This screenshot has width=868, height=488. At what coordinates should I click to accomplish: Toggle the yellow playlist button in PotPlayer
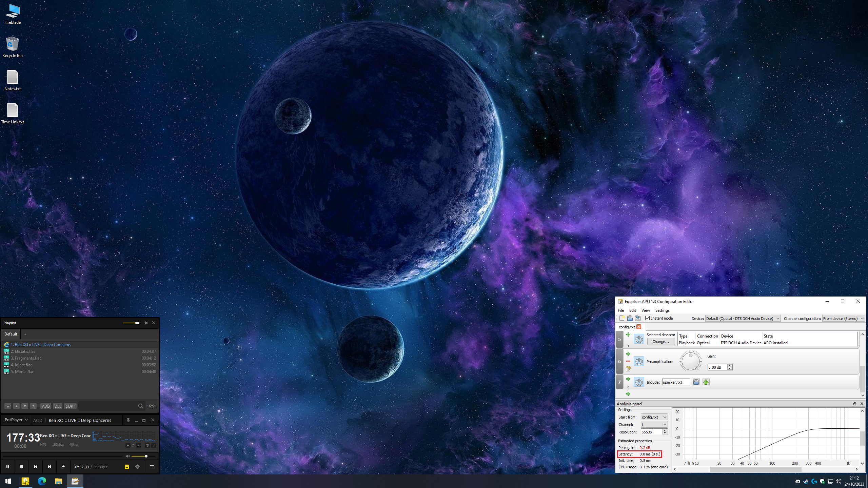tap(127, 467)
